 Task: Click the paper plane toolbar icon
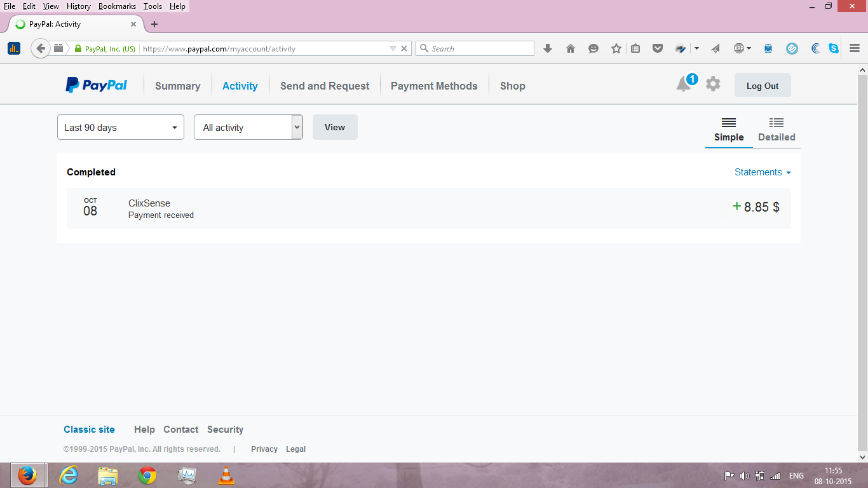point(715,48)
